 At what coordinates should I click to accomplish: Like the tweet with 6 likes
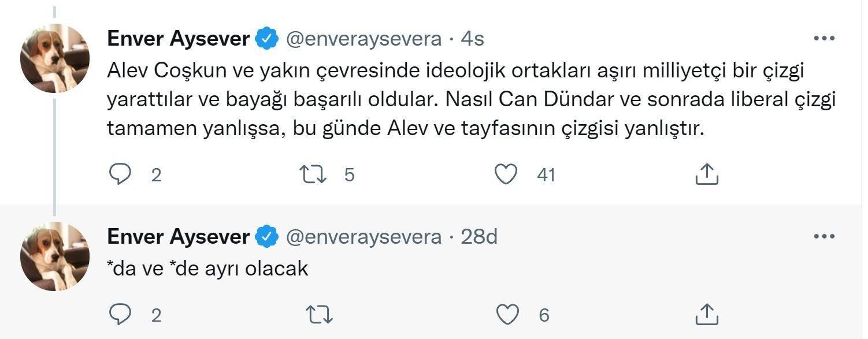507,315
